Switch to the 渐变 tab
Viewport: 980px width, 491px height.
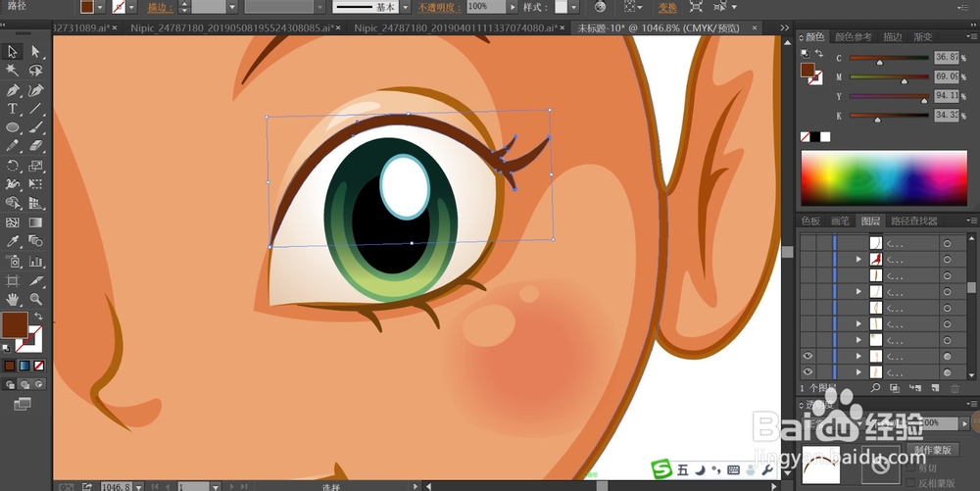click(x=922, y=37)
